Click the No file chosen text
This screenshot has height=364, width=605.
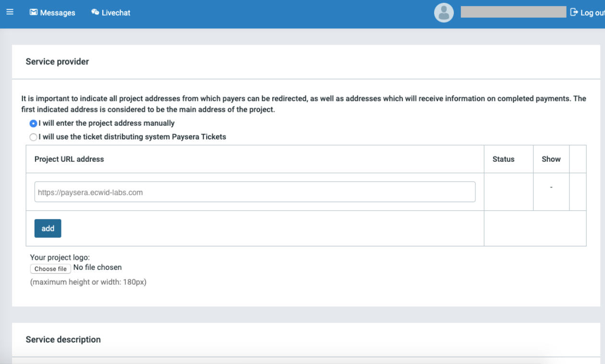click(97, 267)
